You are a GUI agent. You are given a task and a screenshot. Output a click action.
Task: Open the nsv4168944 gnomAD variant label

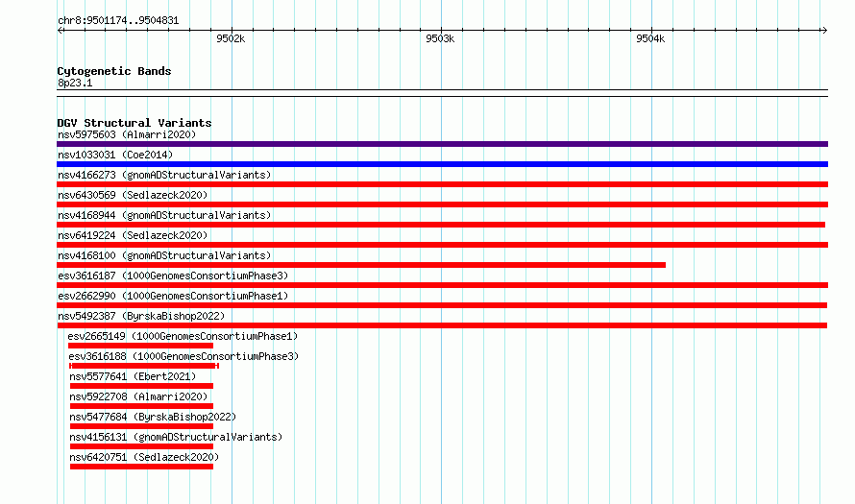pos(164,215)
